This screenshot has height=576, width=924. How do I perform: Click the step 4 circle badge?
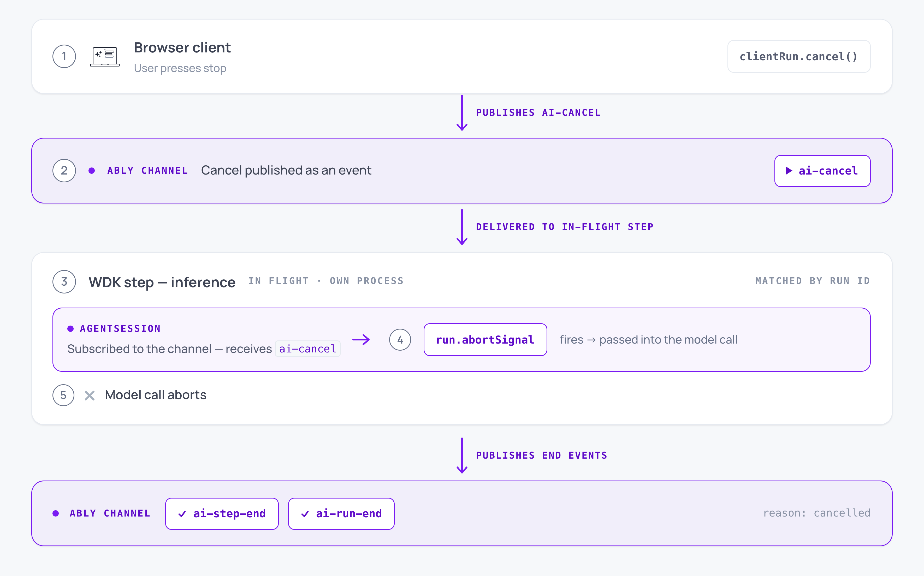[400, 339]
